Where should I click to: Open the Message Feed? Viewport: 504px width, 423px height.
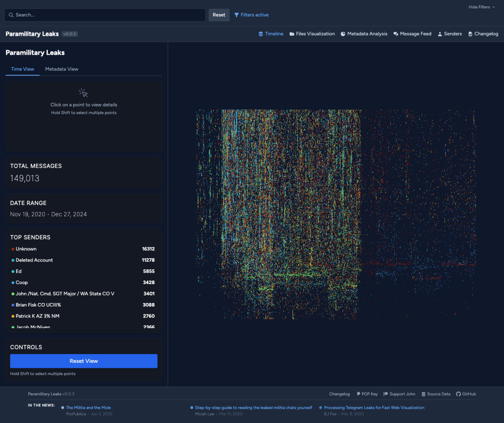point(412,34)
